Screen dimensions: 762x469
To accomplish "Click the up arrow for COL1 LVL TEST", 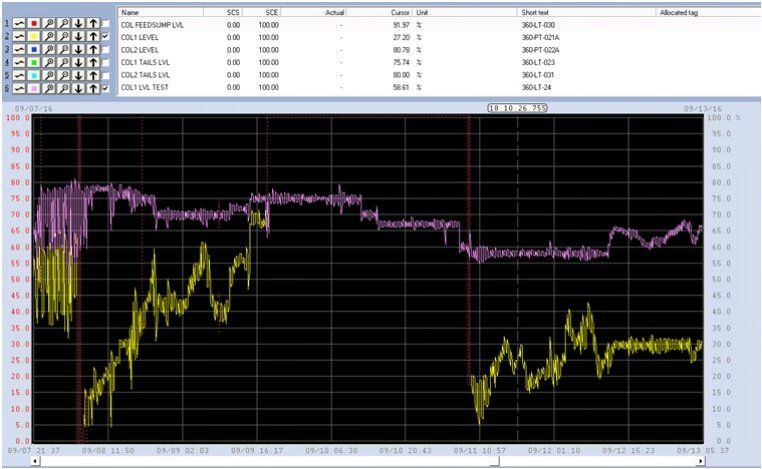I will (93, 89).
